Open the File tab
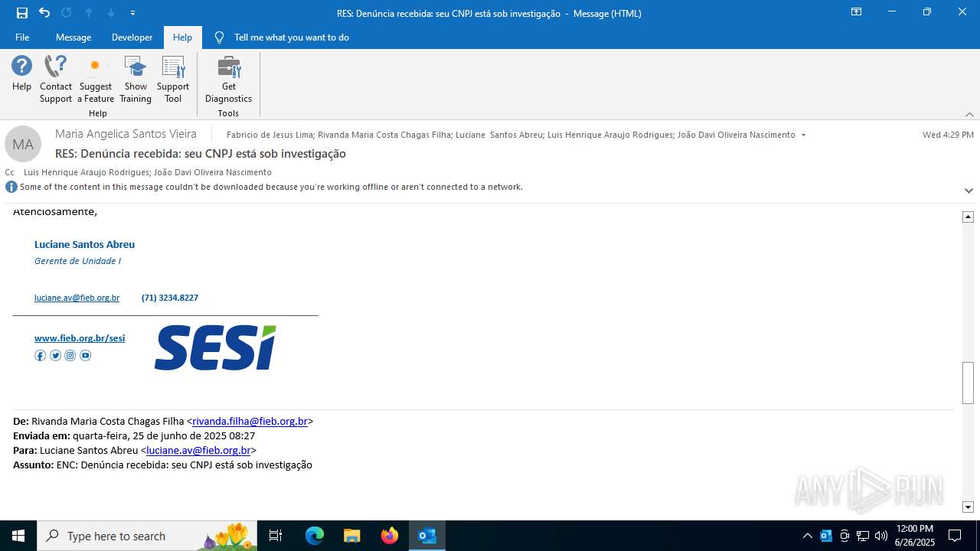The image size is (980, 551). 22,37
